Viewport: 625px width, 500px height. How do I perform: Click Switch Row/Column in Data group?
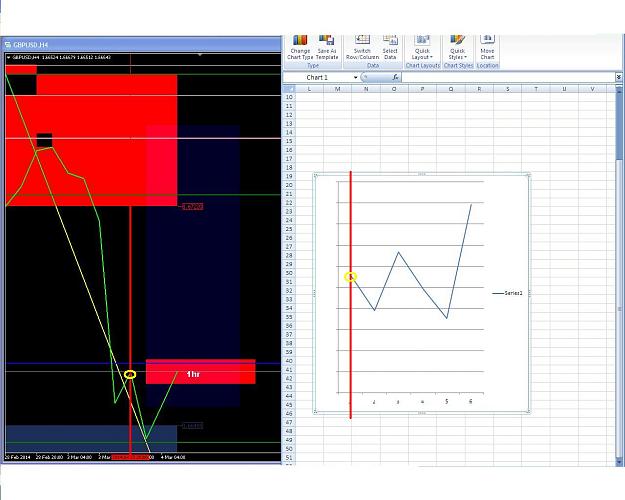(362, 47)
